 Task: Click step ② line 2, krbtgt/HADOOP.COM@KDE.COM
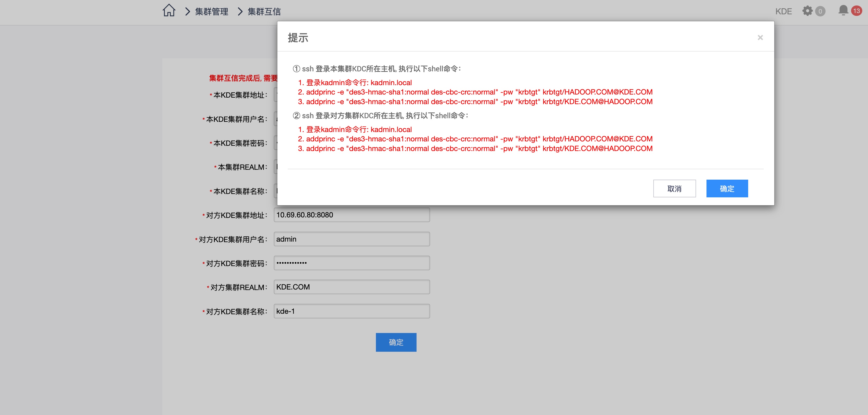click(x=475, y=139)
